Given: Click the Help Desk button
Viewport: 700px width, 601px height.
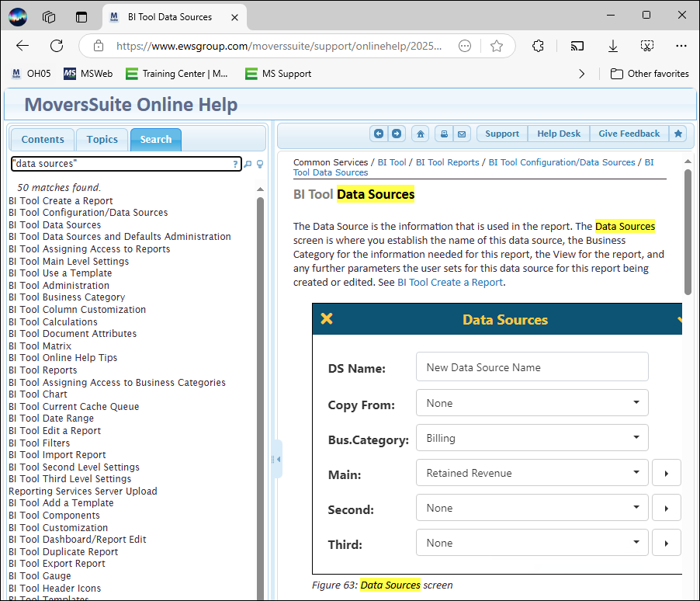Looking at the screenshot, I should [559, 134].
